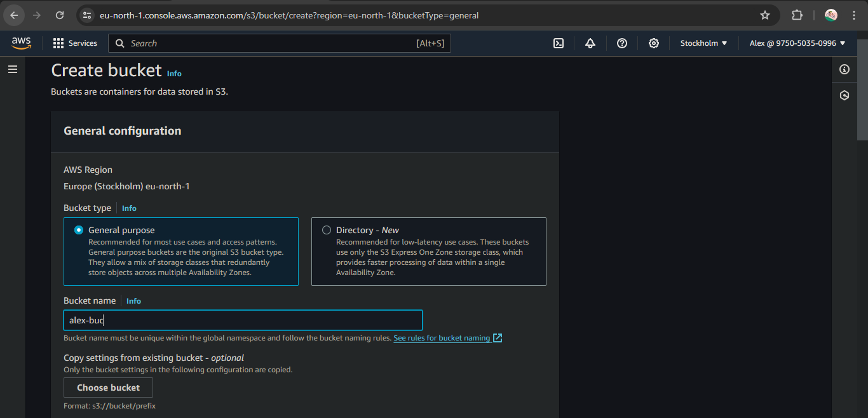
Task: Click the General configuration heading
Action: click(123, 131)
